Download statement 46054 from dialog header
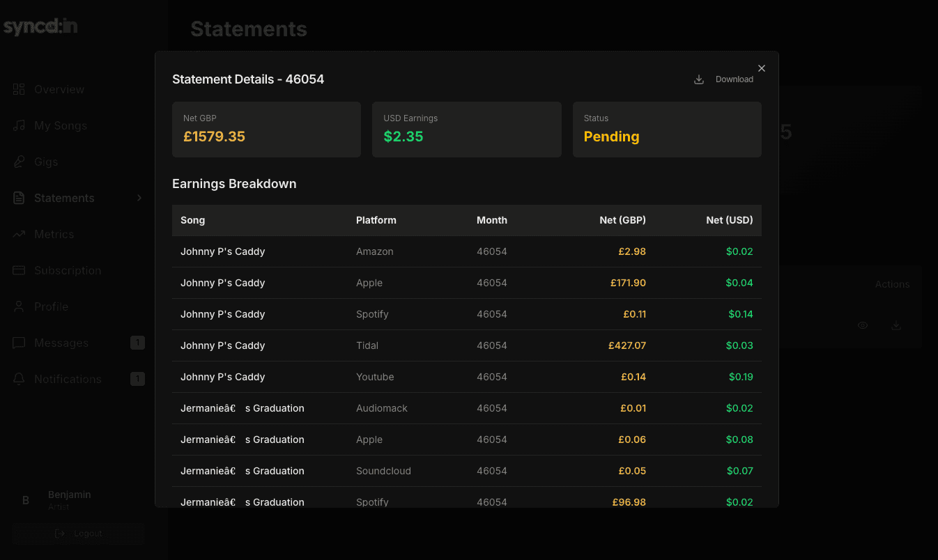 (724, 79)
